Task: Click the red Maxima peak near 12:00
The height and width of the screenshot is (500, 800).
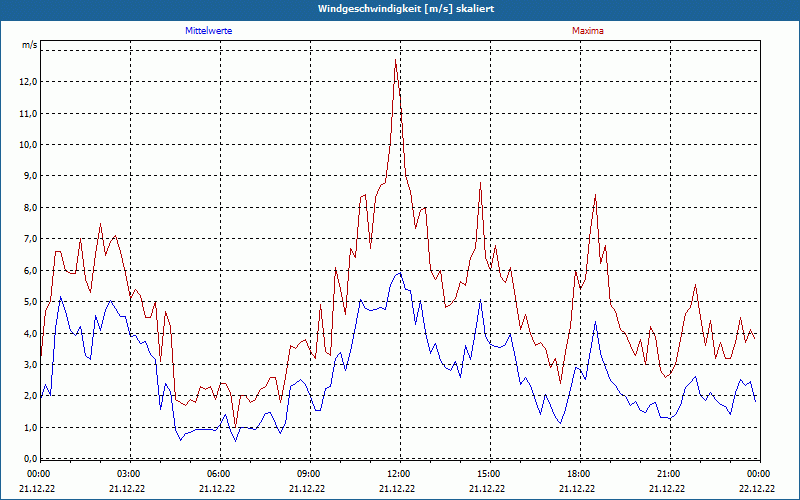Action: (x=395, y=60)
